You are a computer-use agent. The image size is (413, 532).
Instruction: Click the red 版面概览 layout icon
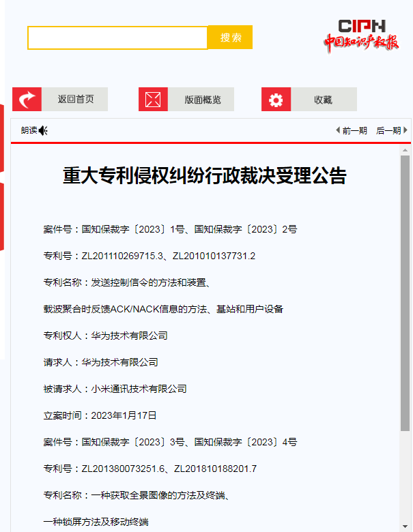tap(153, 99)
